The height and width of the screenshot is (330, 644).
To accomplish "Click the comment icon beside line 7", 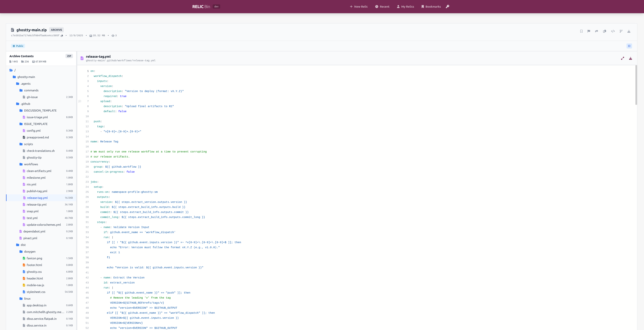I will point(80,101).
